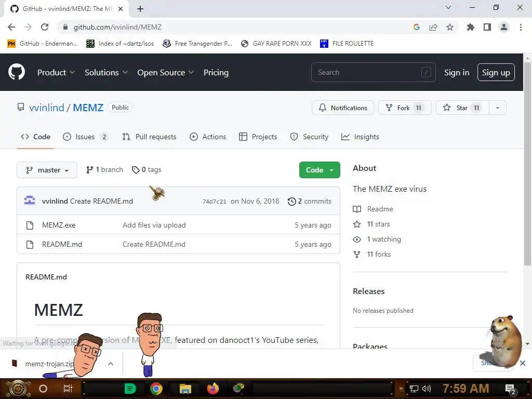Screen dimensions: 532x399
Task: Open Chrome from the taskbar
Action: [x=156, y=389]
